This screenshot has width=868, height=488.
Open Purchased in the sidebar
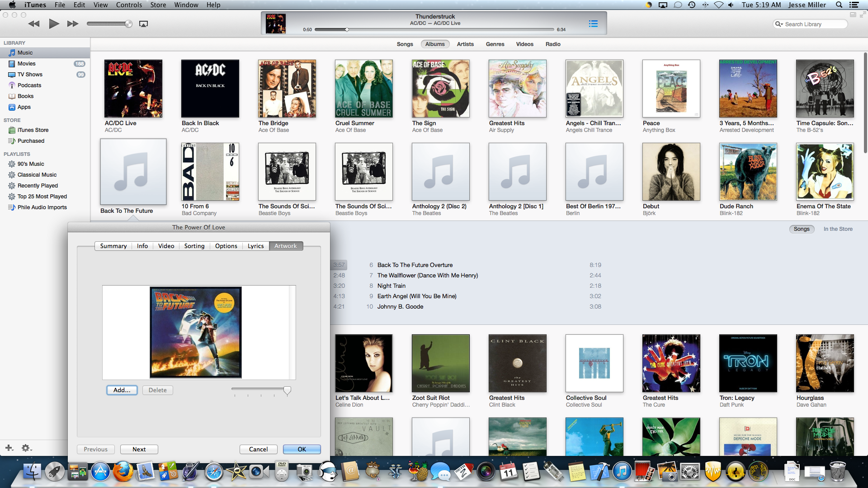click(x=45, y=141)
